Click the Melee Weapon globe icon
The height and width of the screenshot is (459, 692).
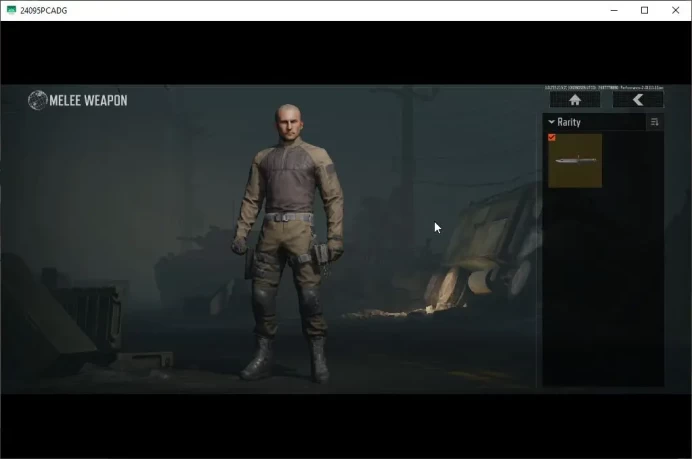(x=38, y=100)
